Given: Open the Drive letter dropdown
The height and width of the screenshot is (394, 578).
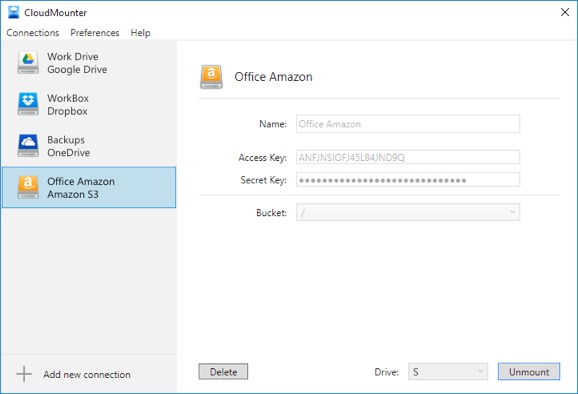Looking at the screenshot, I should pyautogui.click(x=448, y=372).
